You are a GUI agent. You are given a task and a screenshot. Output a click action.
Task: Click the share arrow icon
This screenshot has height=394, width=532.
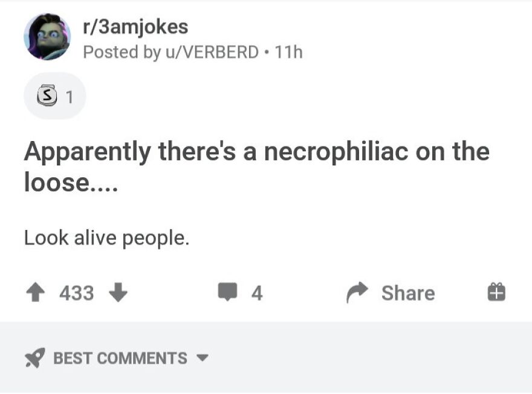(357, 292)
